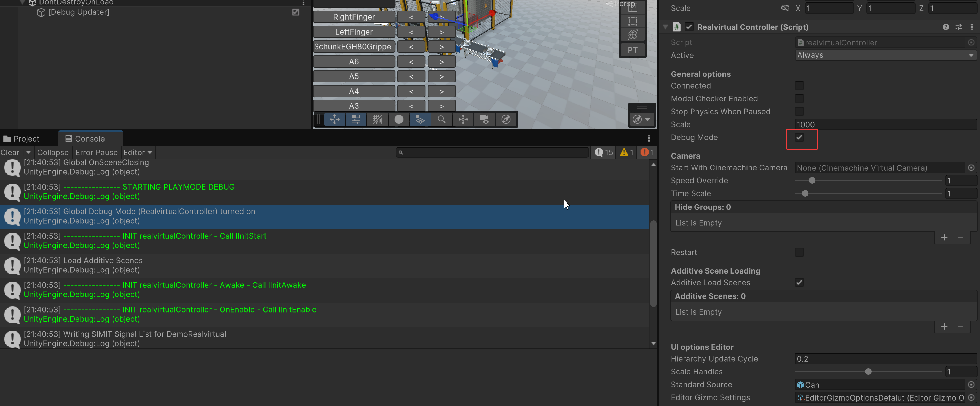Screen dimensions: 980x406
Task: Click the move gizmo toolbar icon
Action: coord(334,120)
